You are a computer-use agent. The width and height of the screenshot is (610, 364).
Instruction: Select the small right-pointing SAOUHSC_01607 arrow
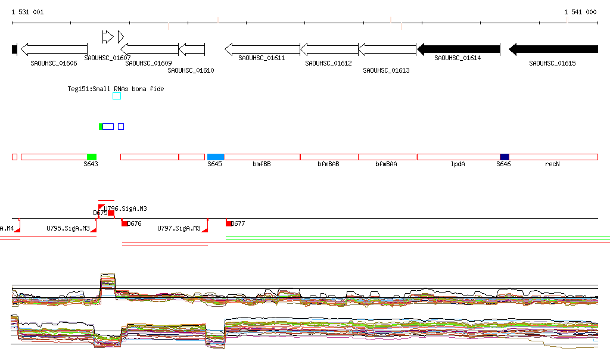click(x=107, y=37)
